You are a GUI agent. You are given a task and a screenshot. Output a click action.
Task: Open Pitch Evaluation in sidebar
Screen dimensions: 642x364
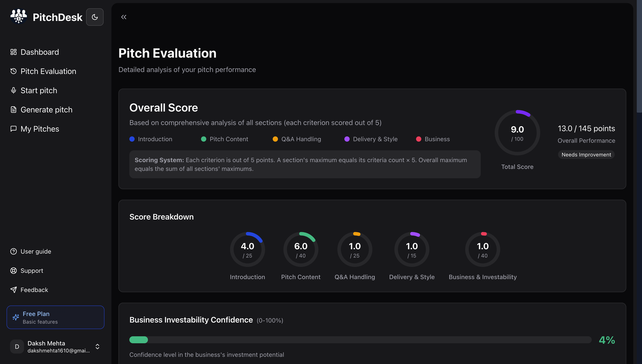48,71
